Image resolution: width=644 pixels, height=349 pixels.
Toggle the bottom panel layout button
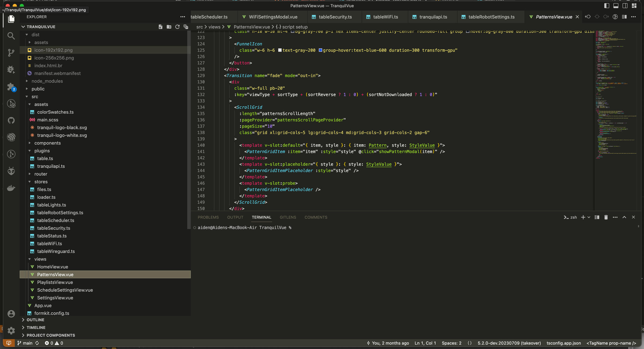point(616,6)
